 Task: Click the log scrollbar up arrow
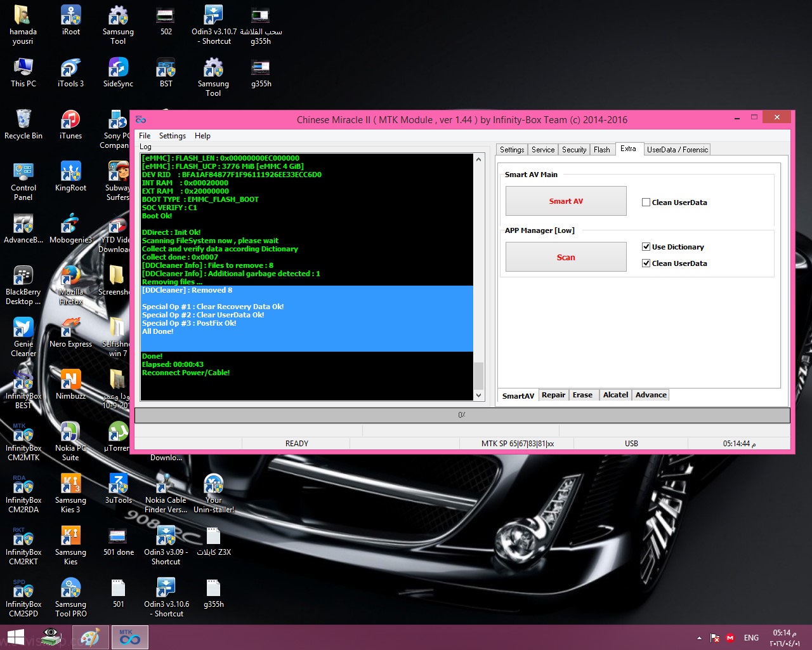click(x=478, y=159)
